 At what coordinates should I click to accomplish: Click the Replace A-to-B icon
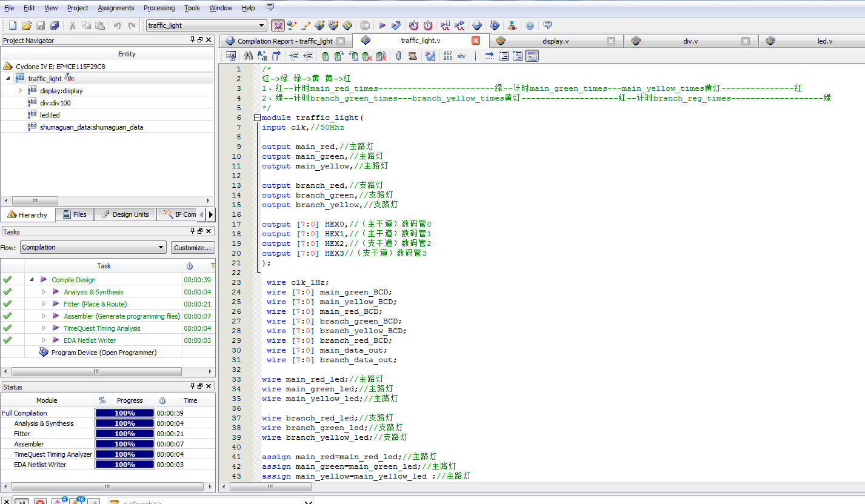pyautogui.click(x=262, y=56)
